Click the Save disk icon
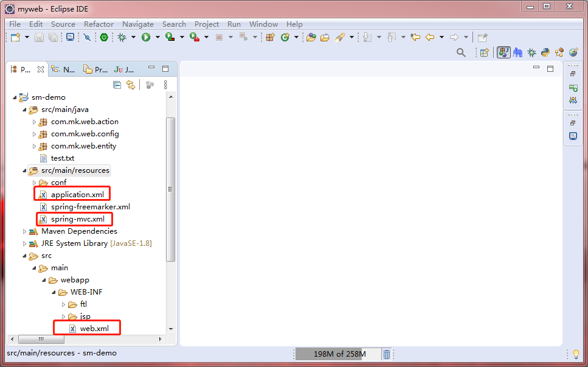Image resolution: width=588 pixels, height=367 pixels. click(x=39, y=37)
